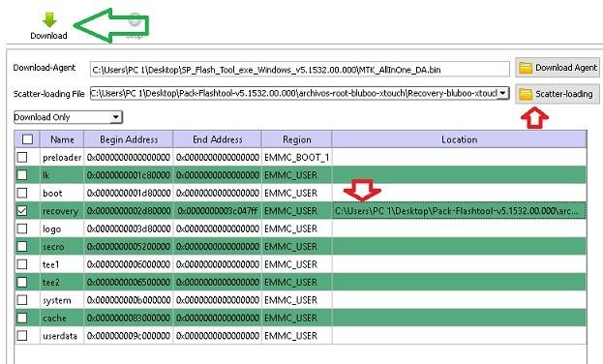The image size is (603, 364).
Task: Check the userdata partition checkbox
Action: point(22,336)
